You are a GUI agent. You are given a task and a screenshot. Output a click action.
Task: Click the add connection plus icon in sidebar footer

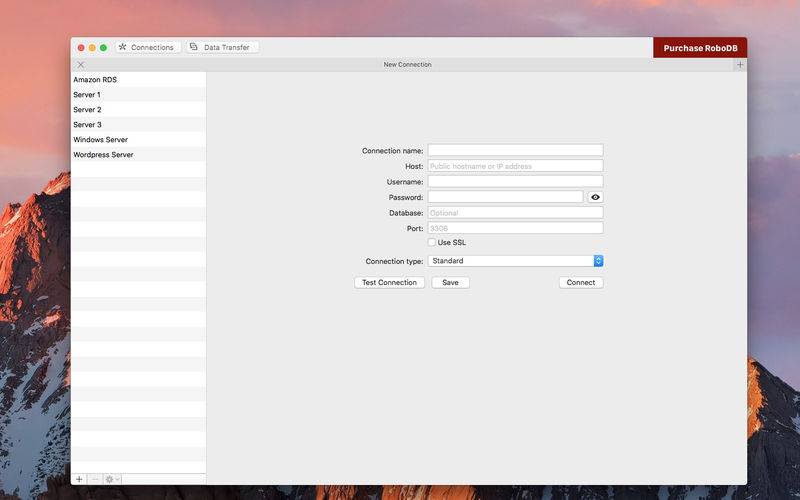[x=79, y=479]
